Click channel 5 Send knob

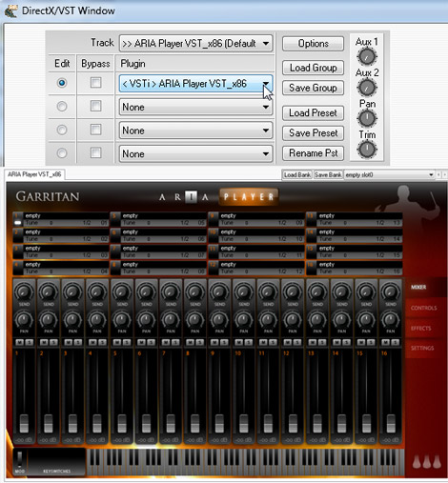click(122, 292)
